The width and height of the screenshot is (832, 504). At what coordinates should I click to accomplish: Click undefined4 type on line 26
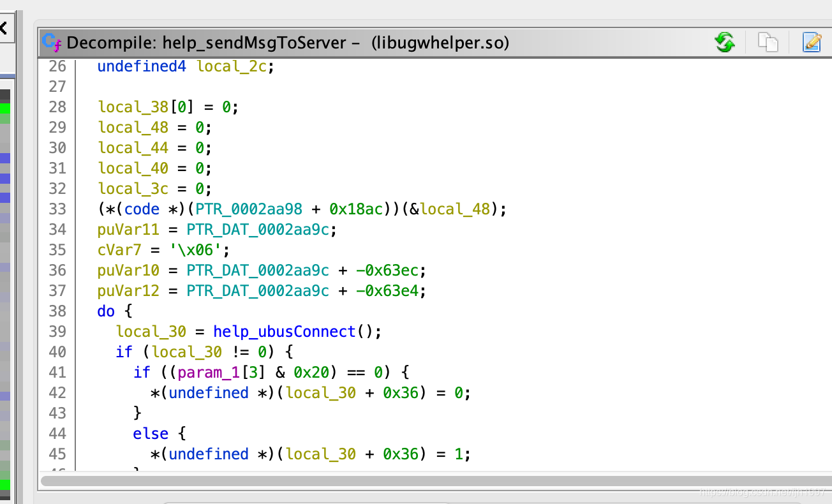[x=142, y=66]
